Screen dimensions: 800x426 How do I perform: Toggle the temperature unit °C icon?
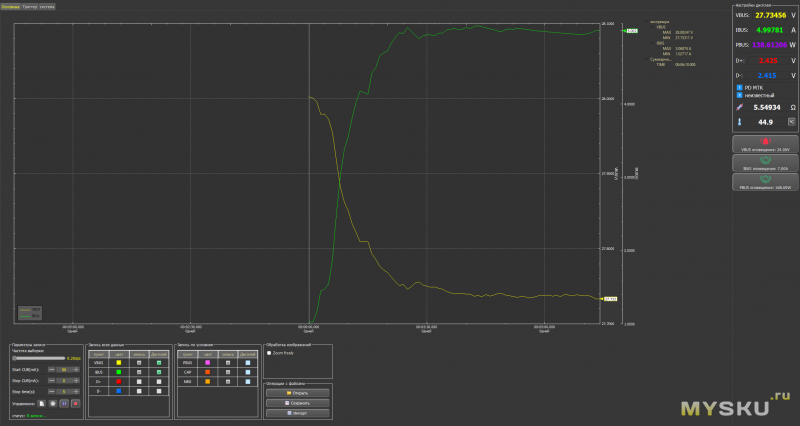(x=792, y=122)
